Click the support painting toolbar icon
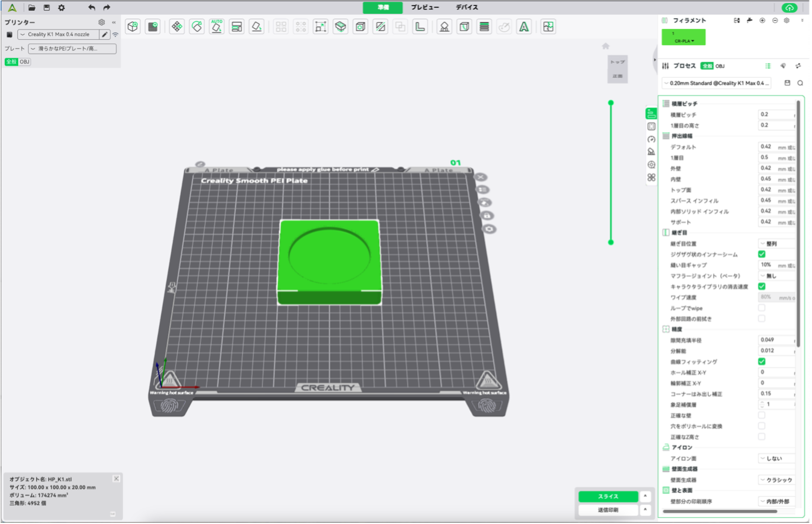 [x=444, y=27]
